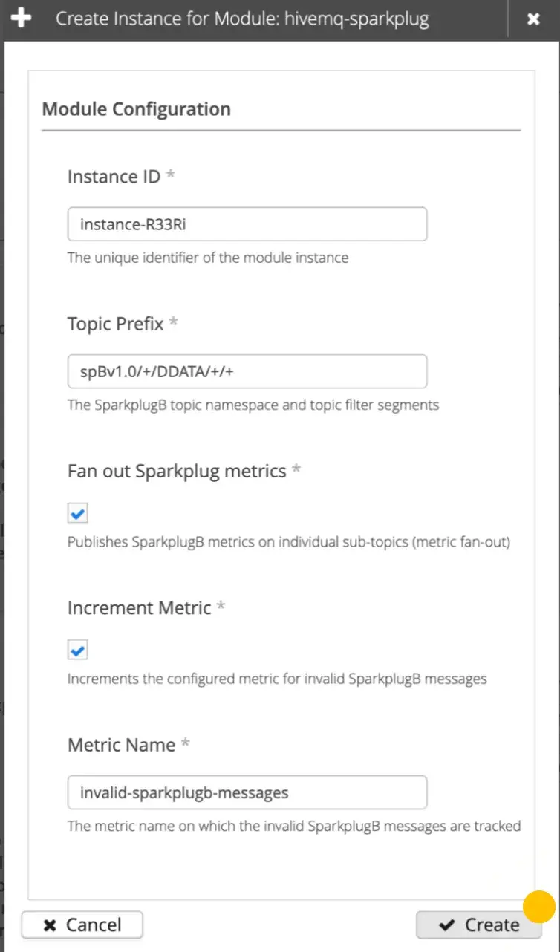Cancel the module instance creation
Viewport: 560px width, 952px height.
point(82,925)
